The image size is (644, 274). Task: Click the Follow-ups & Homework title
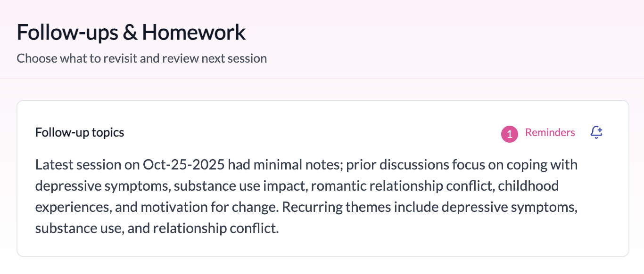[x=131, y=32]
